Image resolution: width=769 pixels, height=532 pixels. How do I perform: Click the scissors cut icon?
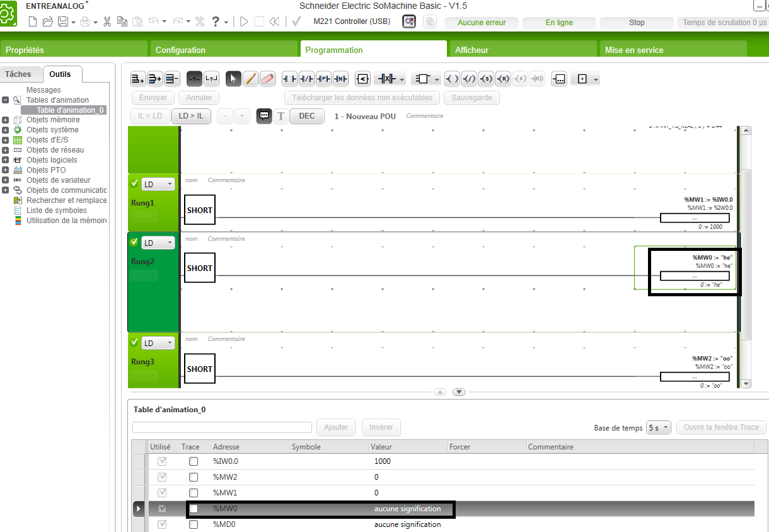pos(107,21)
